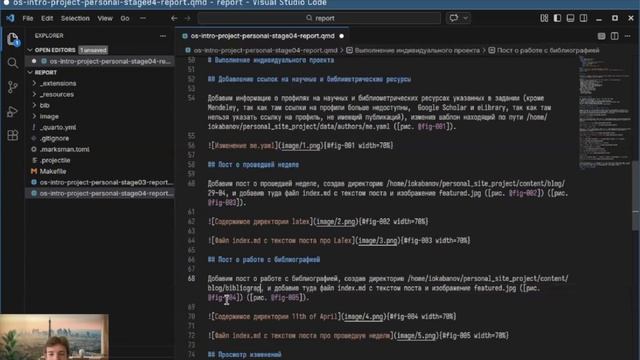Follow image/4.png link in editor
Viewport: 640px width, 360px height.
(364, 317)
